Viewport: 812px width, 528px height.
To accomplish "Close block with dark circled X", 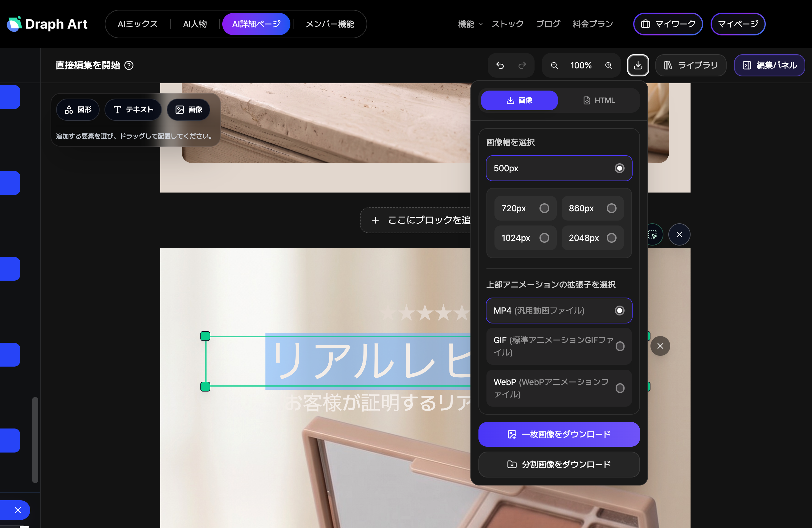I will [x=679, y=234].
